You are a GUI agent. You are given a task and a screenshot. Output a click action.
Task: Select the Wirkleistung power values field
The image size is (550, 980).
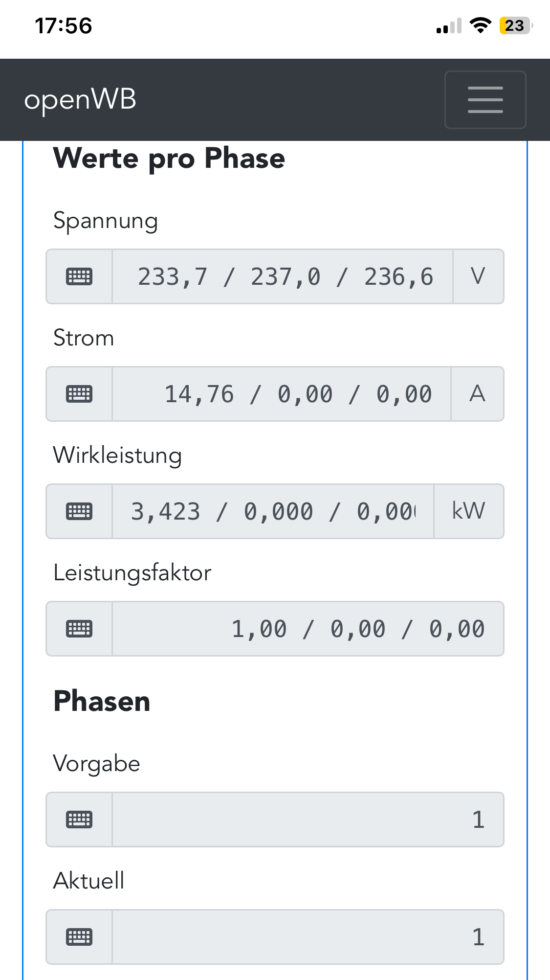pos(273,511)
